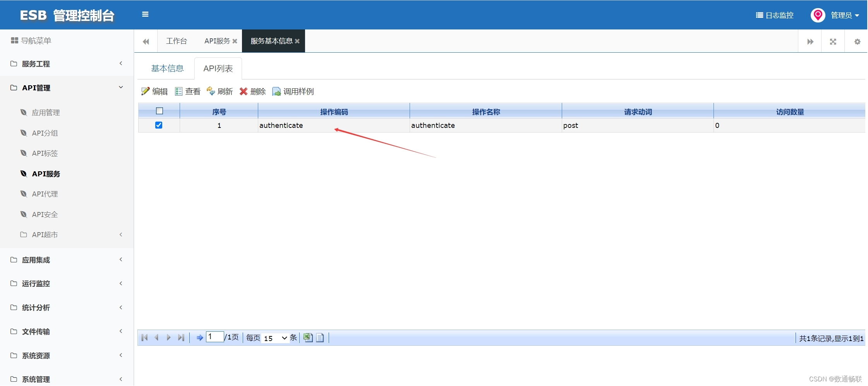Screen dimensions: 868x386
Task: Open the 管理员 account dropdown
Action: 845,15
